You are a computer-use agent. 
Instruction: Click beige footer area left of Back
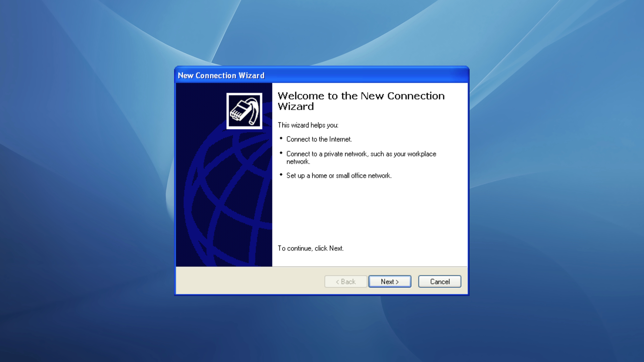coord(248,282)
